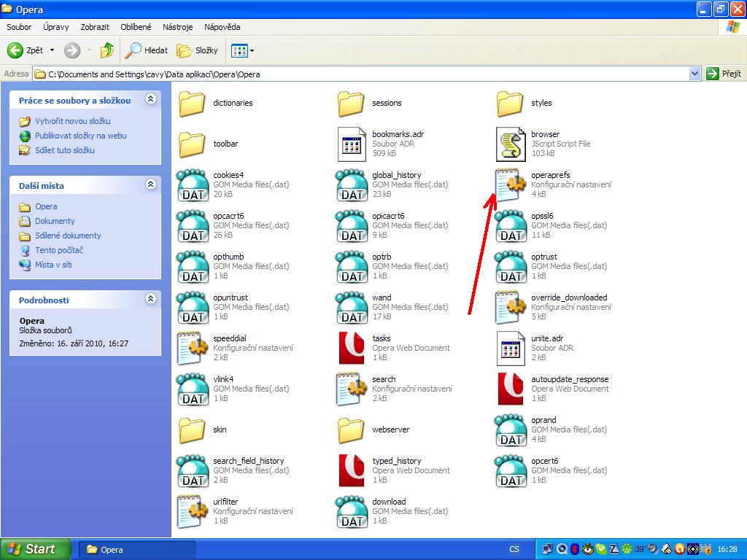The width and height of the screenshot is (747, 560).
Task: Collapse the Práce se soubory a složkou panel
Action: tap(151, 100)
